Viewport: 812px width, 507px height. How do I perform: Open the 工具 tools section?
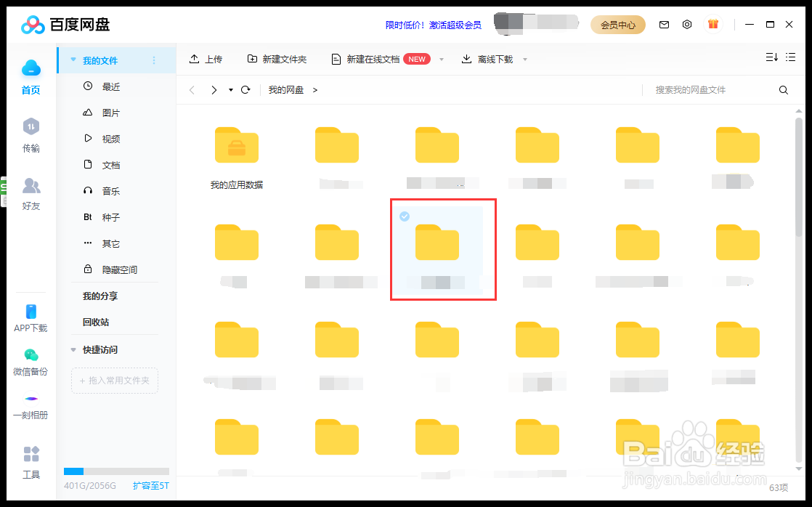(31, 463)
